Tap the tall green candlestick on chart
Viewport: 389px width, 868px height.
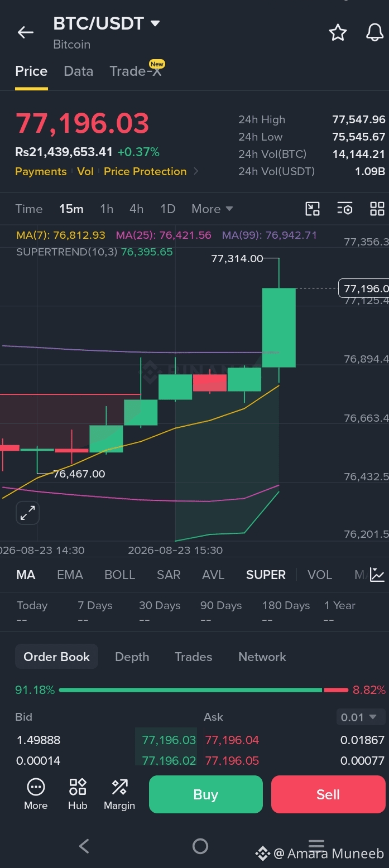tap(278, 327)
